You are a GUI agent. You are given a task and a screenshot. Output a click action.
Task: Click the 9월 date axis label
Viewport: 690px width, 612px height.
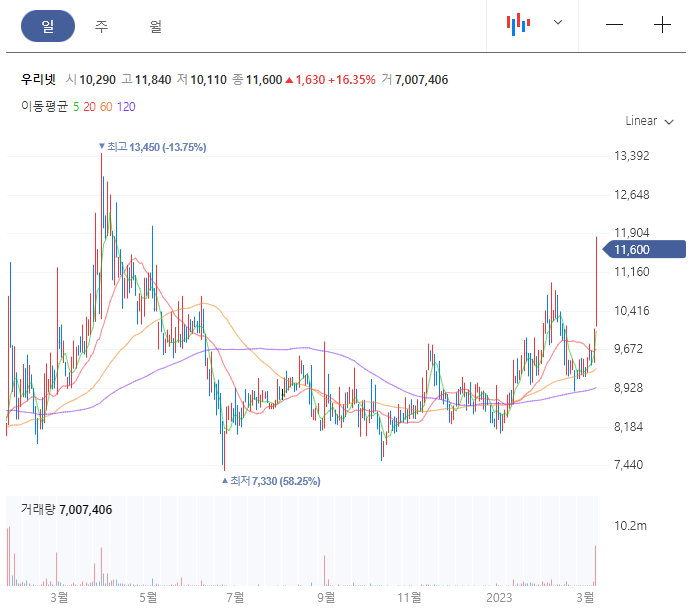326,597
